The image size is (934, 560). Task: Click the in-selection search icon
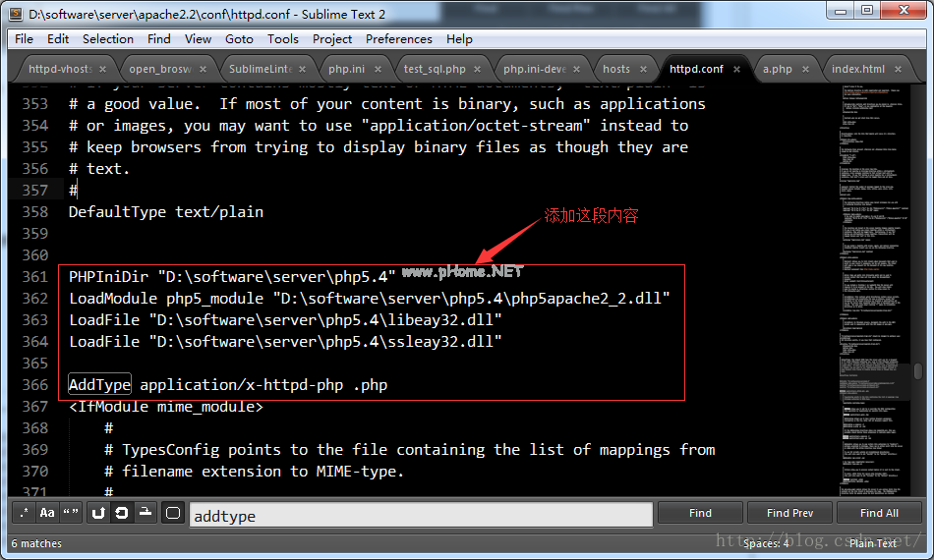146,513
